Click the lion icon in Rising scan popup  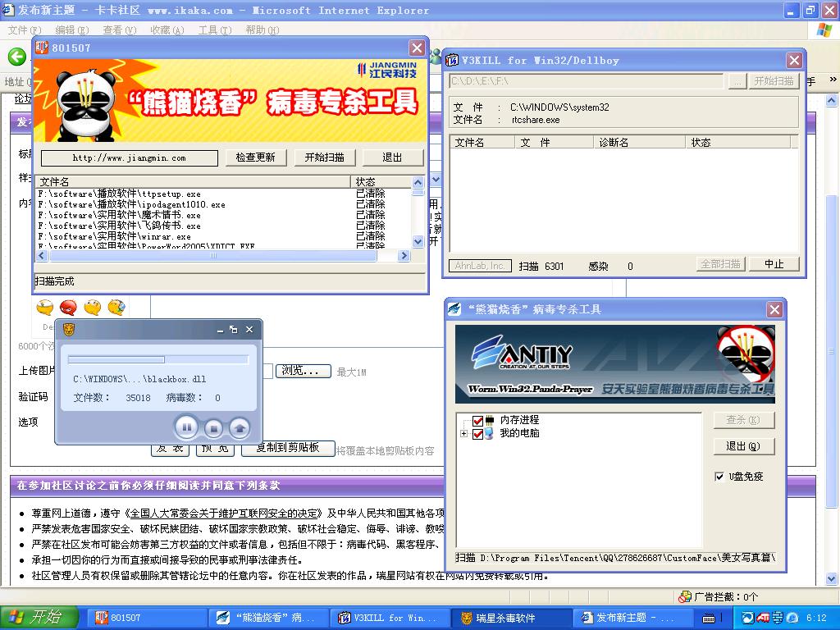tap(69, 330)
